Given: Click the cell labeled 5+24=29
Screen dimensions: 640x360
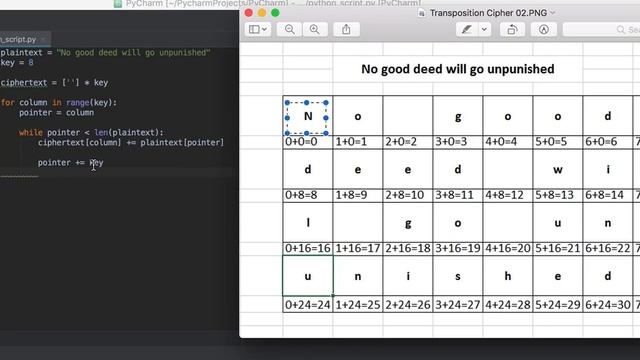Looking at the screenshot, I should point(558,304).
